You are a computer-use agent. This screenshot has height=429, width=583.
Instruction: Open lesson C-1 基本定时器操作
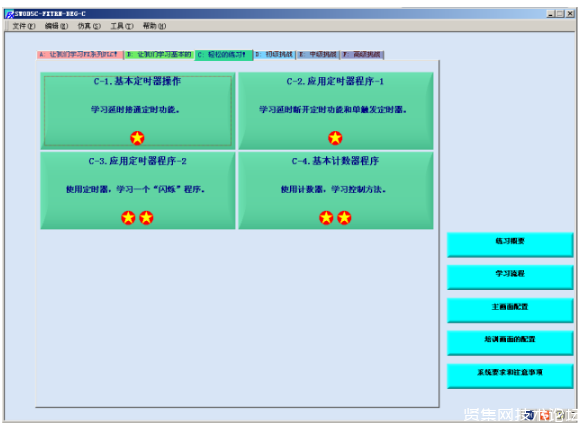[138, 111]
